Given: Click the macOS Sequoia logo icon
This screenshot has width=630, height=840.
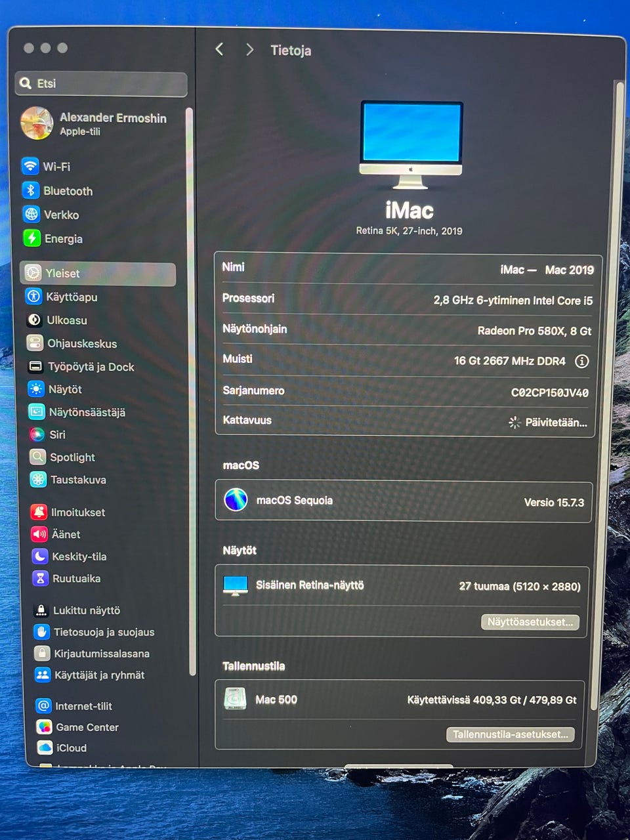Looking at the screenshot, I should point(236,500).
